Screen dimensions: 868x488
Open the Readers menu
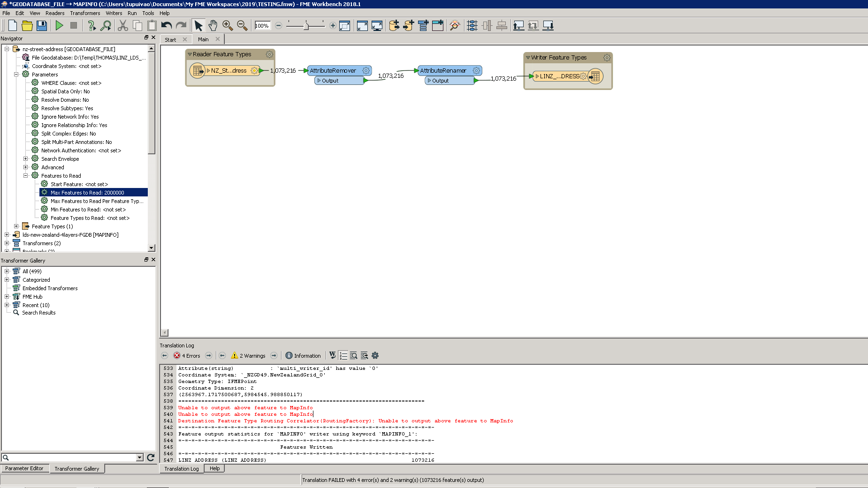tap(55, 13)
